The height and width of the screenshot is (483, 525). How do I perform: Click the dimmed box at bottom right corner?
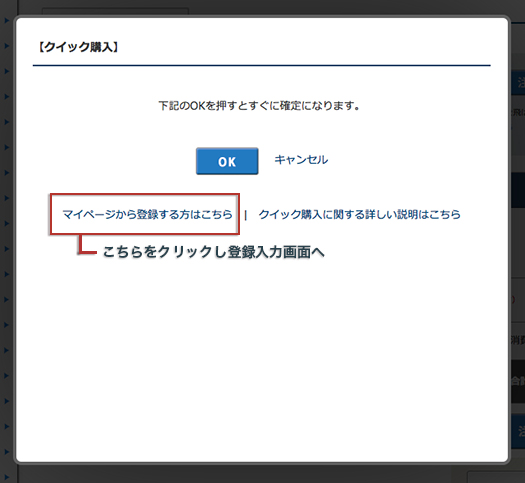tap(496, 477)
